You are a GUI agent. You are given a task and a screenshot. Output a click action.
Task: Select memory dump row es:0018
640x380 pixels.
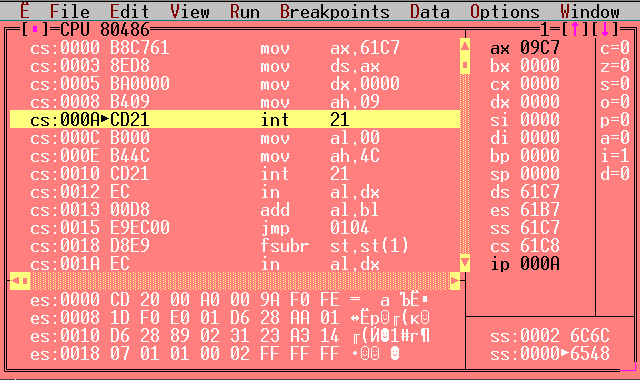click(x=230, y=353)
